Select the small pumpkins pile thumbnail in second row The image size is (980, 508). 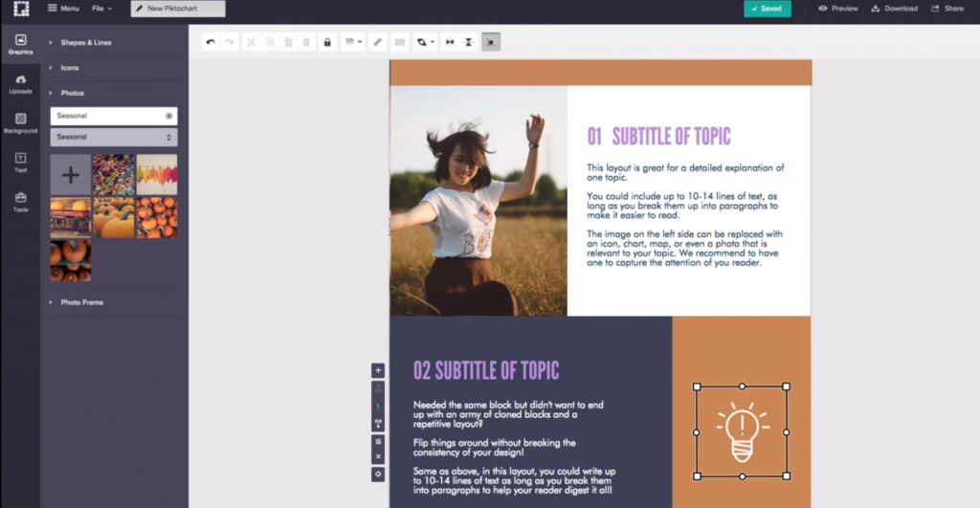point(157,217)
